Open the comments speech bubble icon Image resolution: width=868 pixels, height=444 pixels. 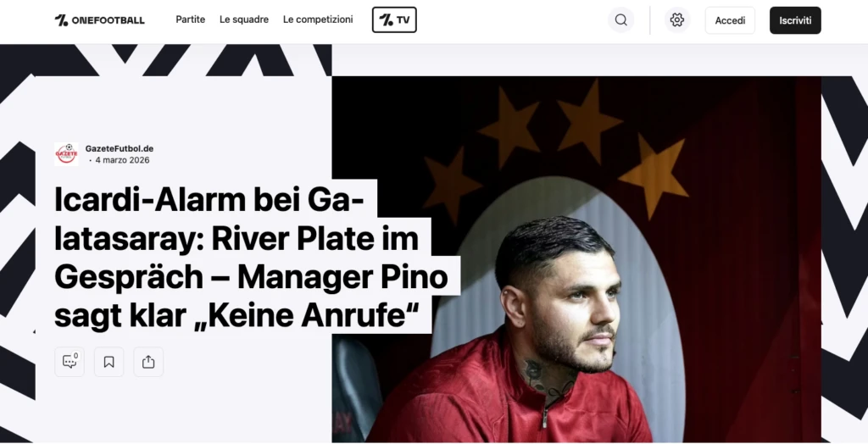[x=70, y=362]
